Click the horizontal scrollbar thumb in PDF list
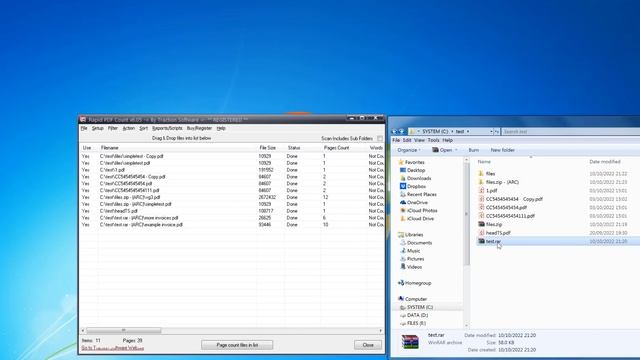Viewport: 640px width, 360px height. point(124,330)
